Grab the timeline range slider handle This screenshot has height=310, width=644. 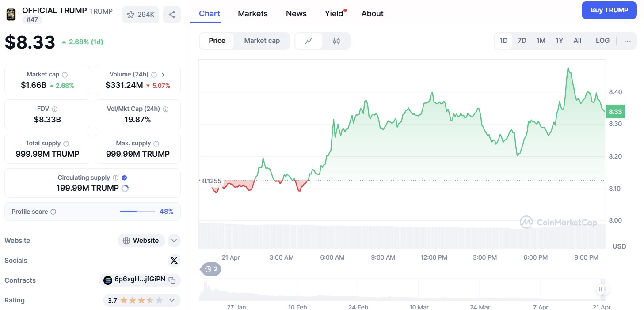click(x=602, y=290)
